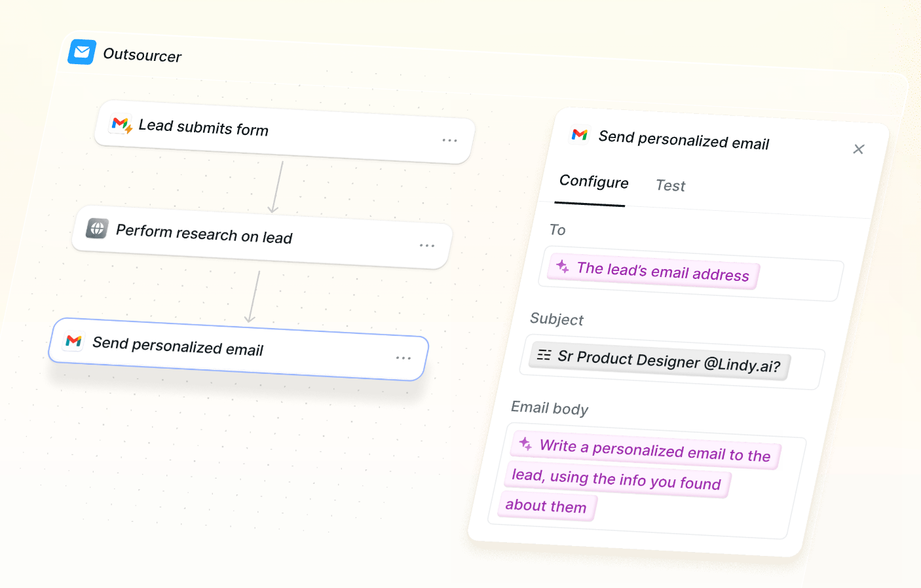Image resolution: width=921 pixels, height=588 pixels.
Task: Switch to the Configure tab
Action: coord(593,182)
